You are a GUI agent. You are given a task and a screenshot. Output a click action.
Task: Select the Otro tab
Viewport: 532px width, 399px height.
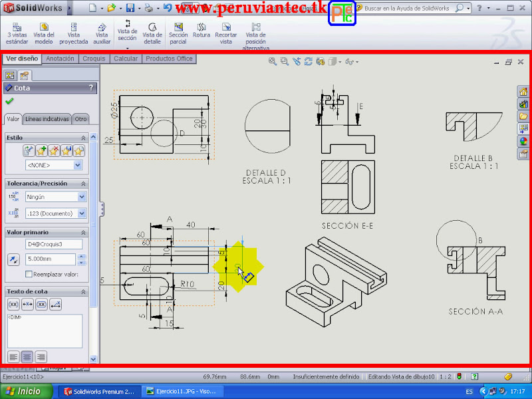80,119
